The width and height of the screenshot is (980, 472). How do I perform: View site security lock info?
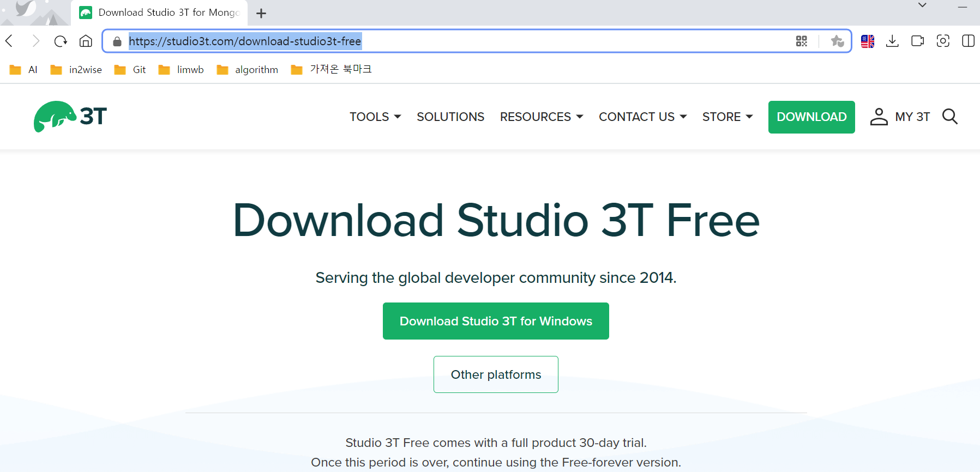point(117,41)
